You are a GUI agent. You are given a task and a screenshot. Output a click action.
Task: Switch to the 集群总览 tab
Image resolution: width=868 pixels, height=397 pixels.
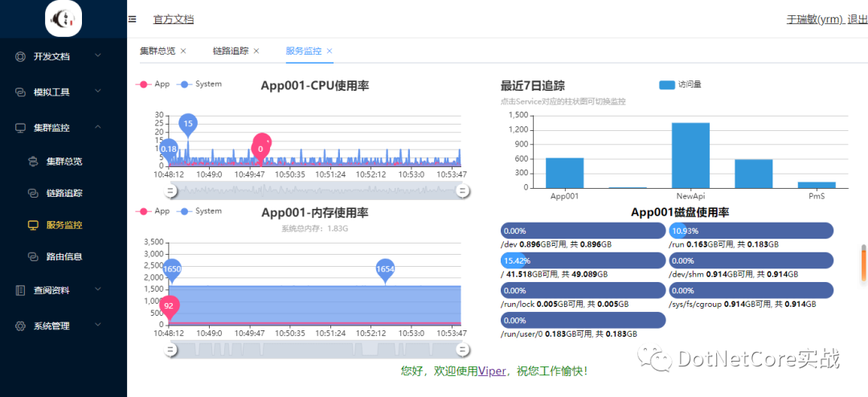point(158,51)
